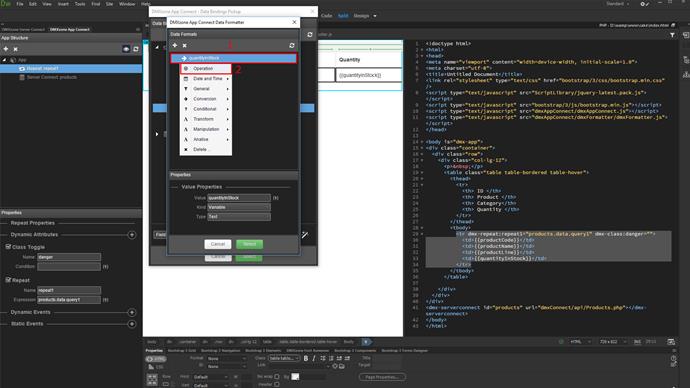This screenshot has height=388, width=690.
Task: Add a Dynamic Event with plus circle
Action: pyautogui.click(x=132, y=312)
